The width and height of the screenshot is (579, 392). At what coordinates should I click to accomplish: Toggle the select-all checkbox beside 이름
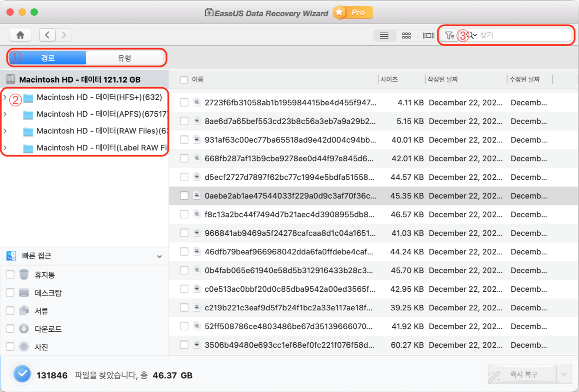pyautogui.click(x=184, y=80)
